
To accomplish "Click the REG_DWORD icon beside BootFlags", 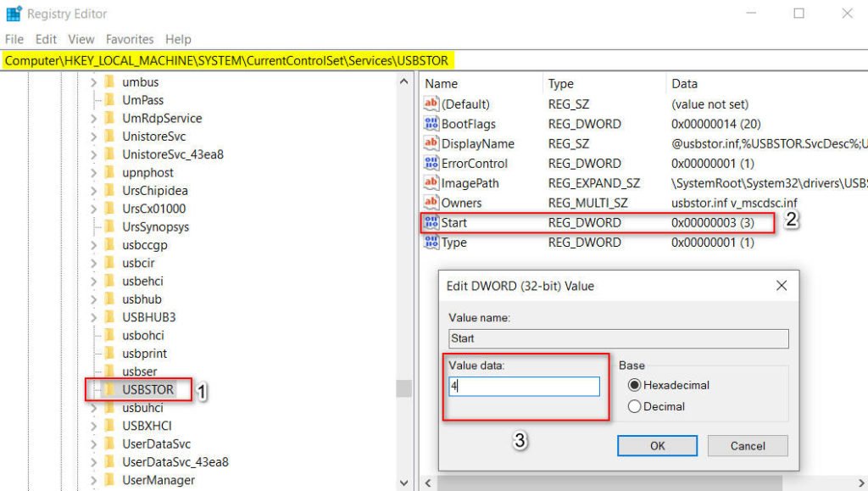I will pos(432,124).
